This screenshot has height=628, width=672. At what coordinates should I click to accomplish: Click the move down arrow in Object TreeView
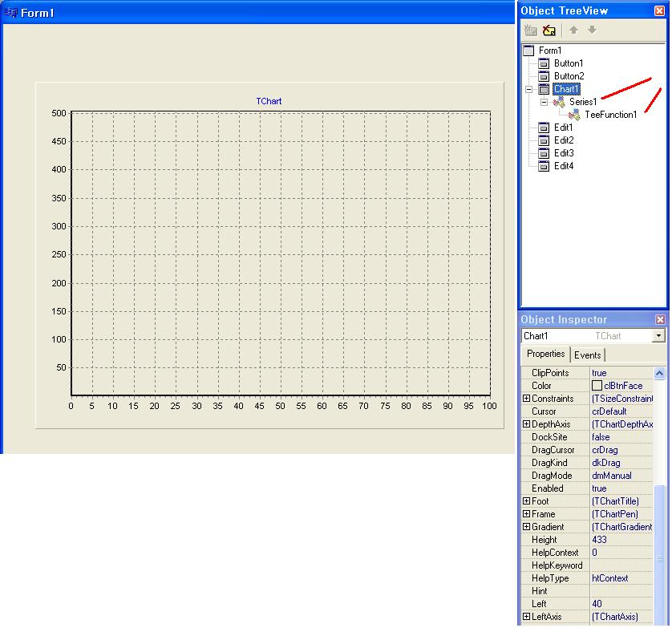pyautogui.click(x=592, y=30)
